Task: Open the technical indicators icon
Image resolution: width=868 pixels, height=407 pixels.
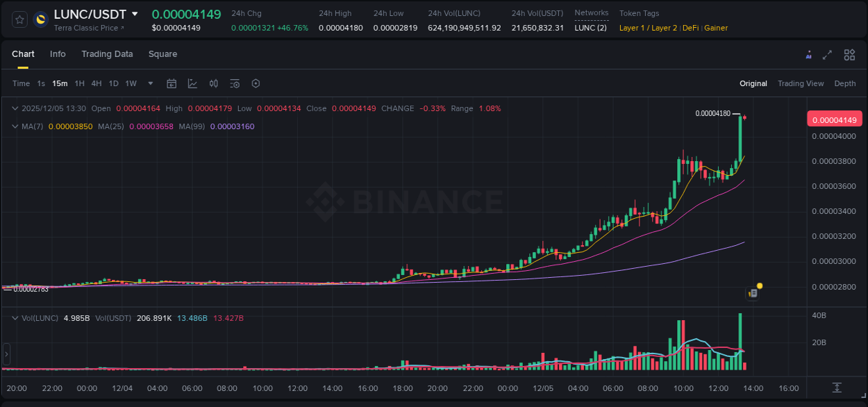Action: click(234, 83)
